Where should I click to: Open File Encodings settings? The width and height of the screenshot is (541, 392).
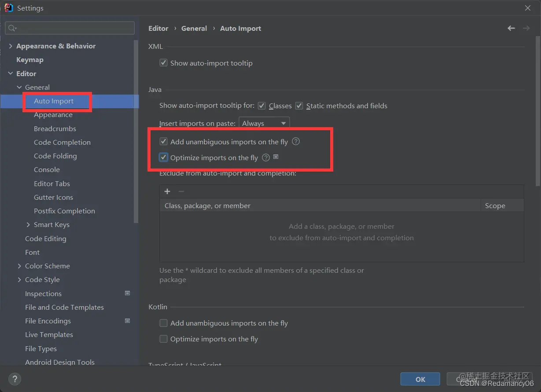(x=48, y=321)
